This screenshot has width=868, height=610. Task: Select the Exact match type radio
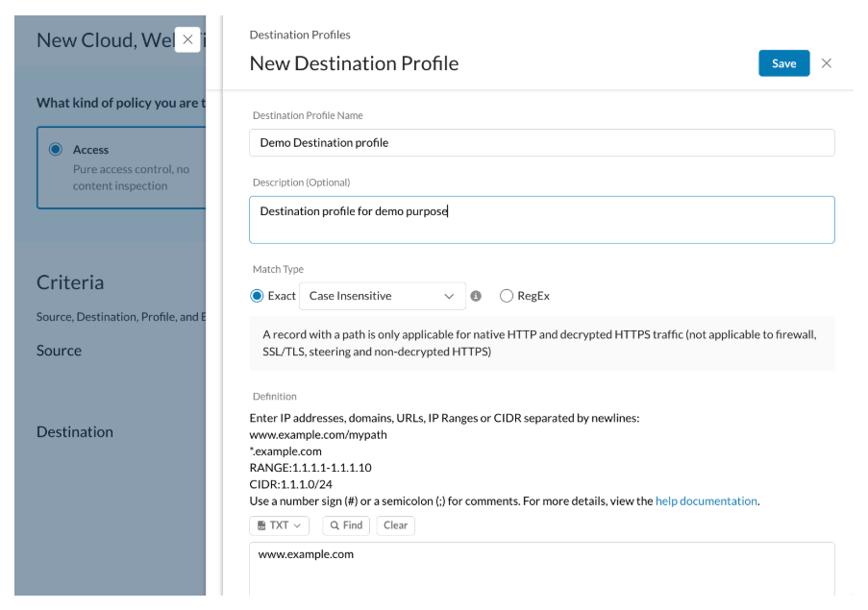point(257,296)
